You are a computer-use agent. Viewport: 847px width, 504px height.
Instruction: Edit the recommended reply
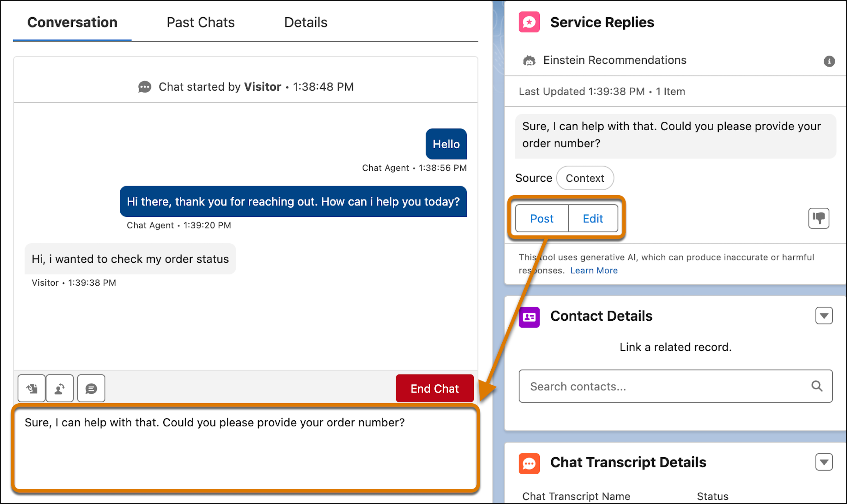593,218
